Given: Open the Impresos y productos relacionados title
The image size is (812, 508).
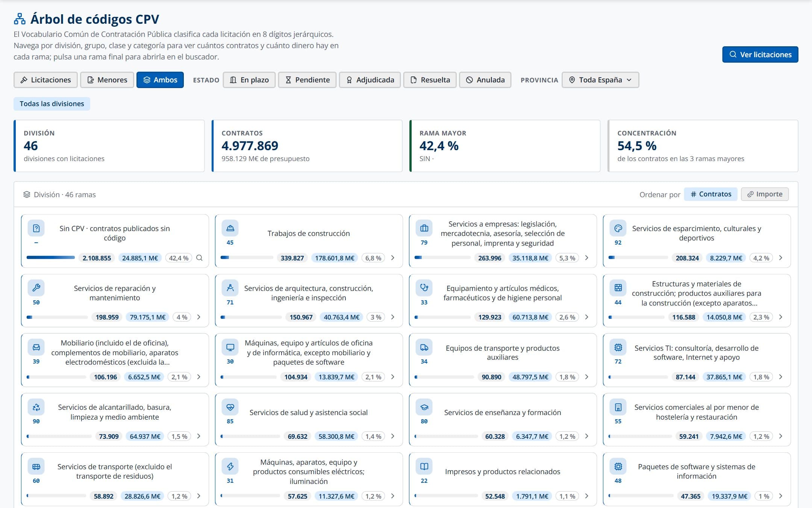Looking at the screenshot, I should [503, 471].
